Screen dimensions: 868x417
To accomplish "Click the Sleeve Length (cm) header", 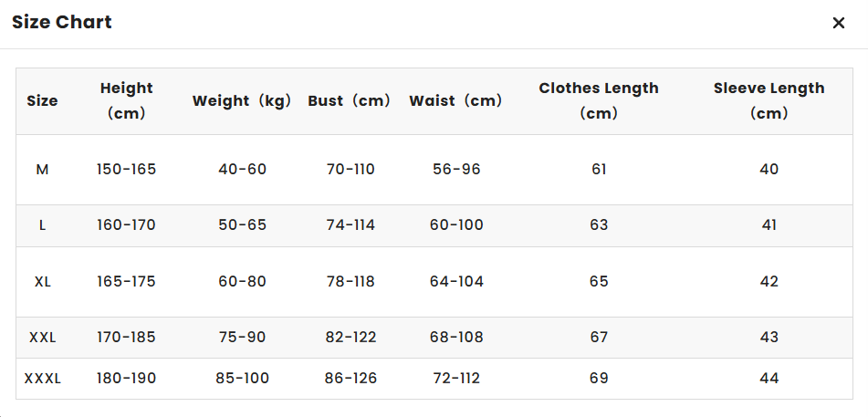I will 769,101.
